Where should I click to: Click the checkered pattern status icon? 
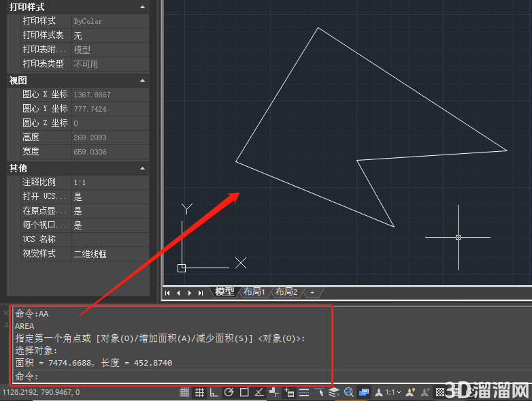(440, 393)
